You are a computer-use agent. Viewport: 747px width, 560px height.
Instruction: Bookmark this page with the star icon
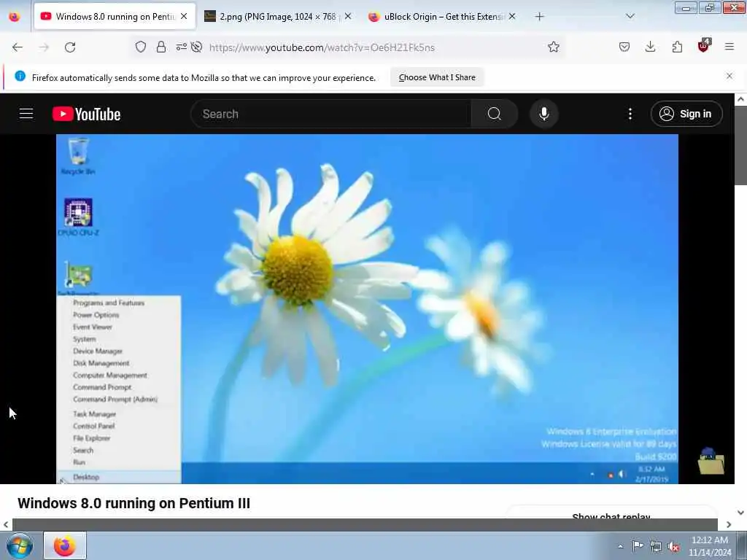click(x=553, y=47)
